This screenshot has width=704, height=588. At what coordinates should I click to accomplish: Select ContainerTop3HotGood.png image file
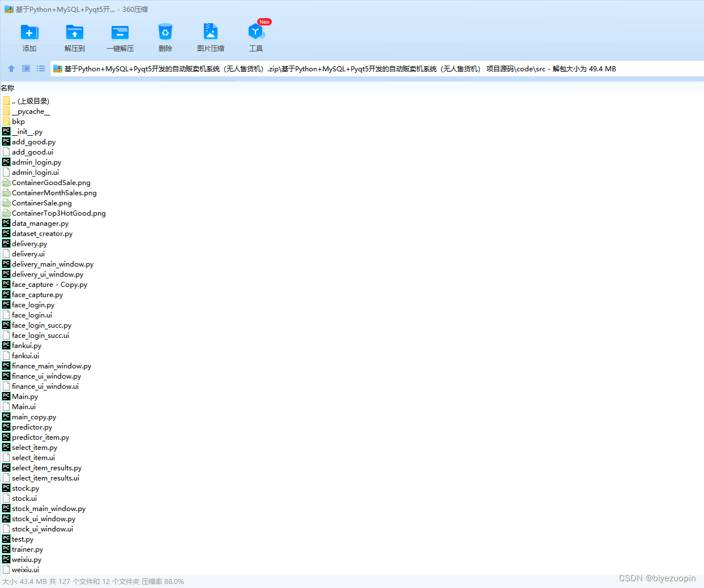click(x=54, y=213)
